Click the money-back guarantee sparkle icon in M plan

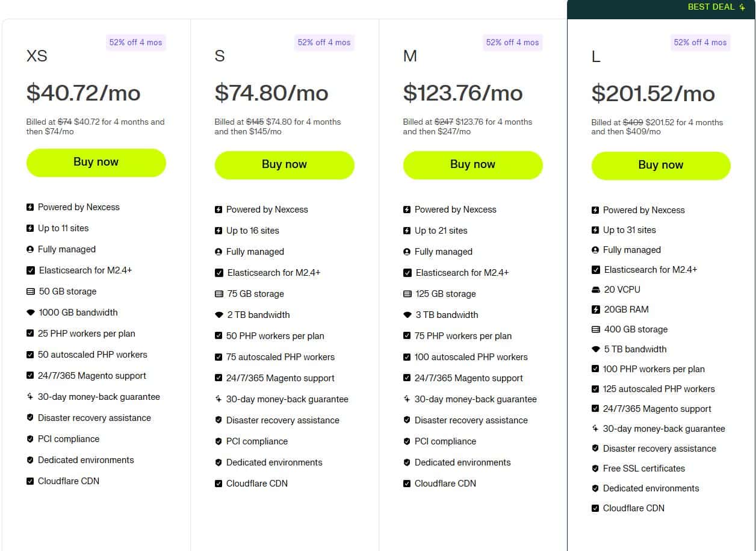[x=407, y=399]
